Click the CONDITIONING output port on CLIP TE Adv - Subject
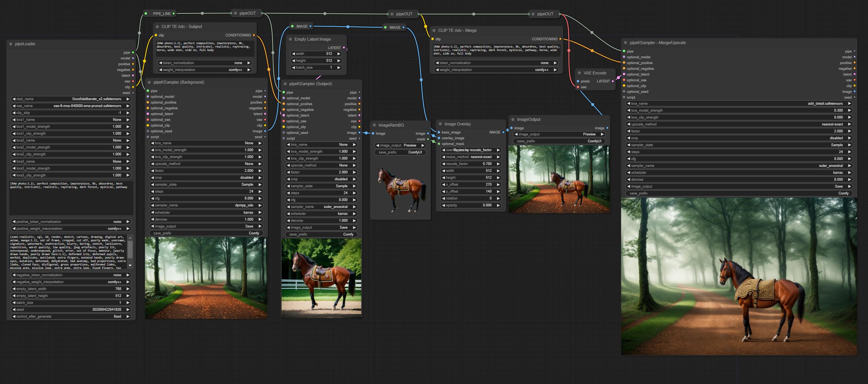Image resolution: width=868 pixels, height=384 pixels. (254, 35)
